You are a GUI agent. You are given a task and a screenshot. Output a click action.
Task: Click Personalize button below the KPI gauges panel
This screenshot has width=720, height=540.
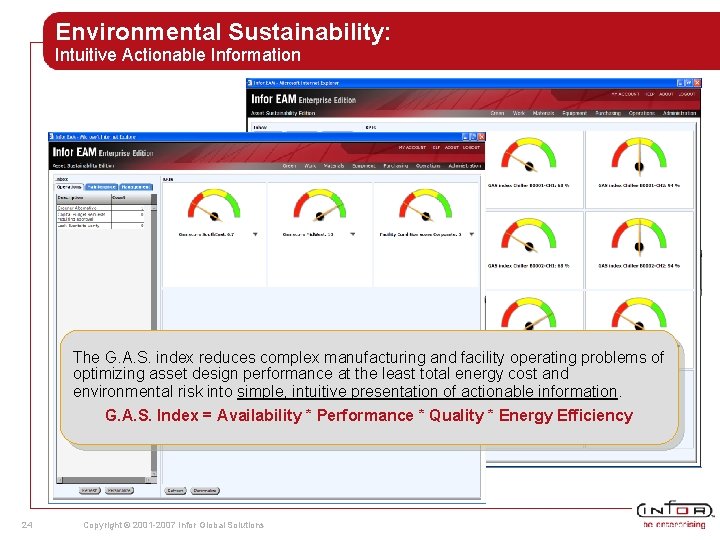205,490
